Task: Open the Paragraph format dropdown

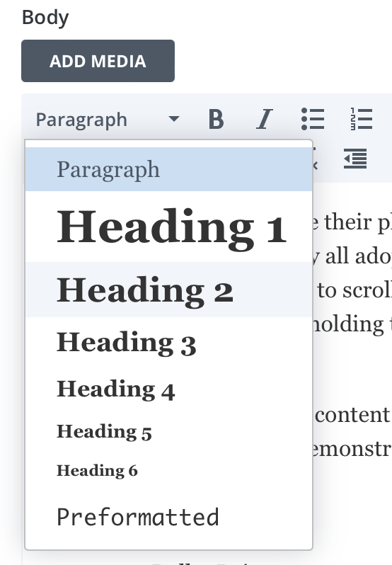Action: [108, 119]
